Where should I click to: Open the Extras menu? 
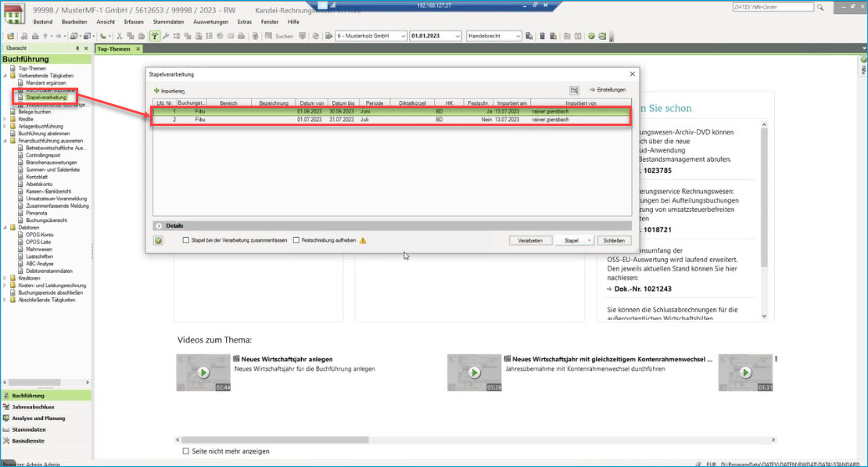coord(244,22)
